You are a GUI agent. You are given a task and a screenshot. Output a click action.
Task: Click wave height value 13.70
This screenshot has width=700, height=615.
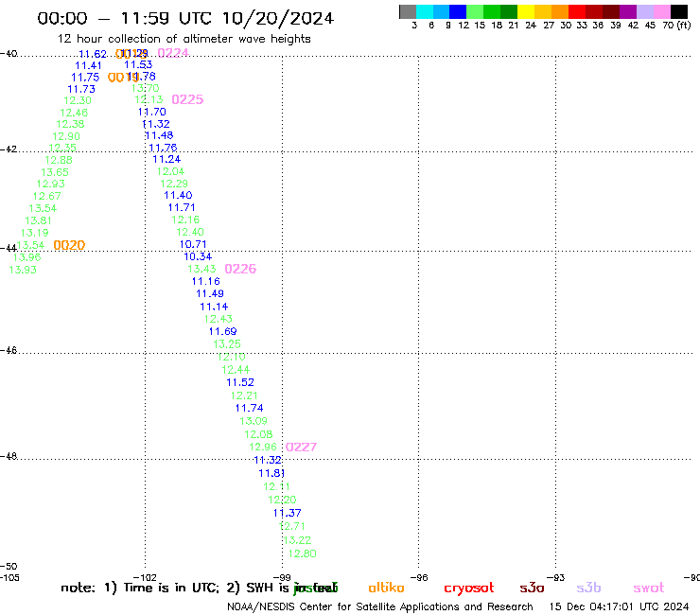pos(145,88)
